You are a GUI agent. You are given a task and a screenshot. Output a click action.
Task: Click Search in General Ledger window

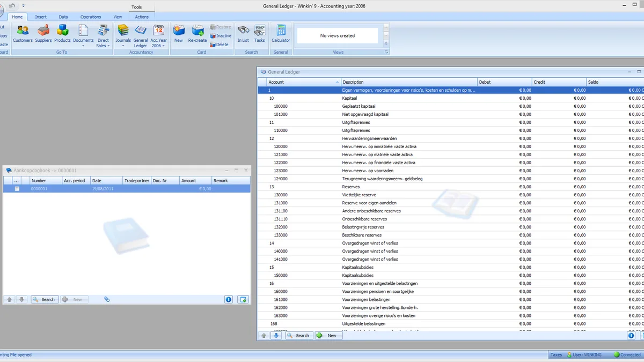pyautogui.click(x=298, y=335)
